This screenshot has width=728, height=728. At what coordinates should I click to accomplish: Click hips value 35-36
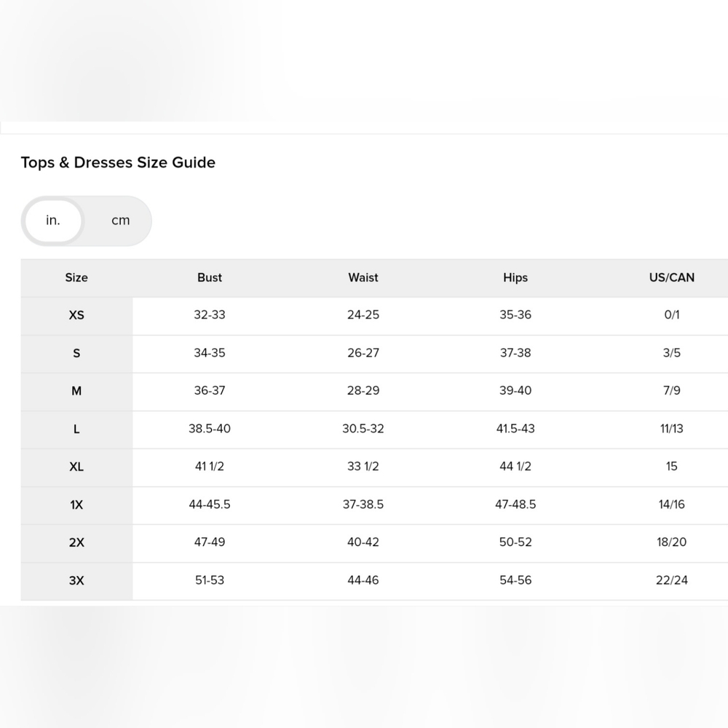pos(515,314)
